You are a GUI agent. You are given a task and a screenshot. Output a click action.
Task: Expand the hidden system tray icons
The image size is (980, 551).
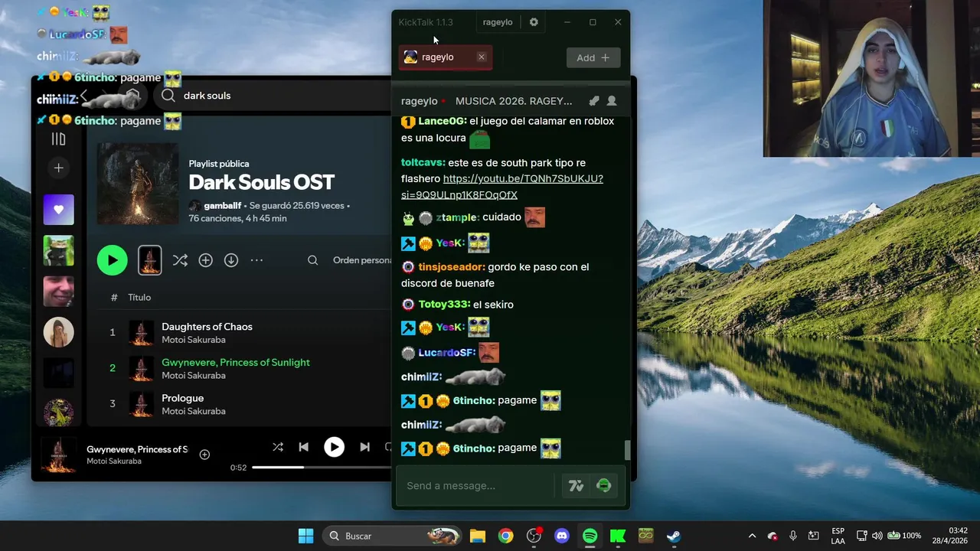click(752, 536)
